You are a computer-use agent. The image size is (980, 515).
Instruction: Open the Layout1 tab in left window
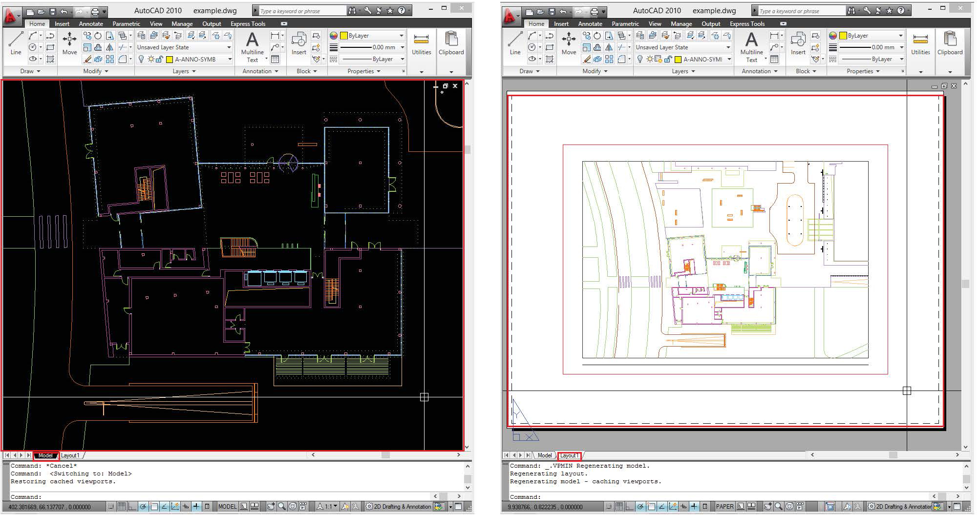(70, 455)
